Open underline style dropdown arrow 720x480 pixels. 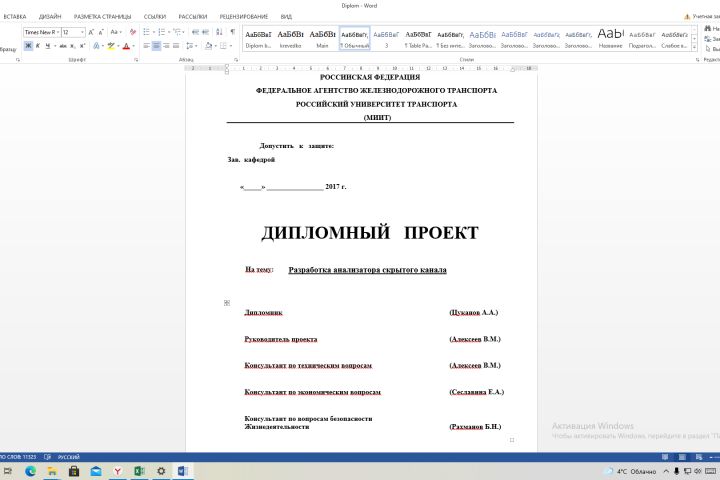pos(55,45)
